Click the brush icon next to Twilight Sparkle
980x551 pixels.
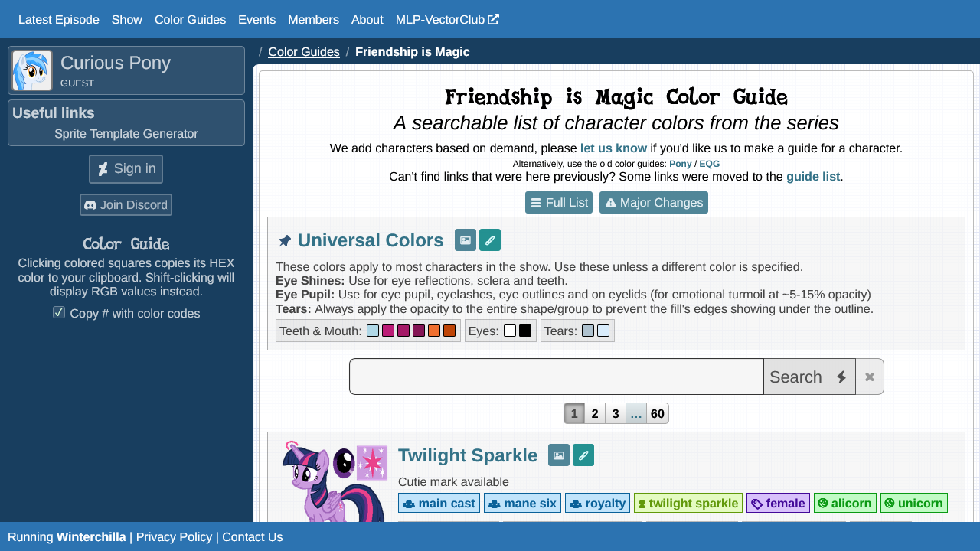[583, 455]
